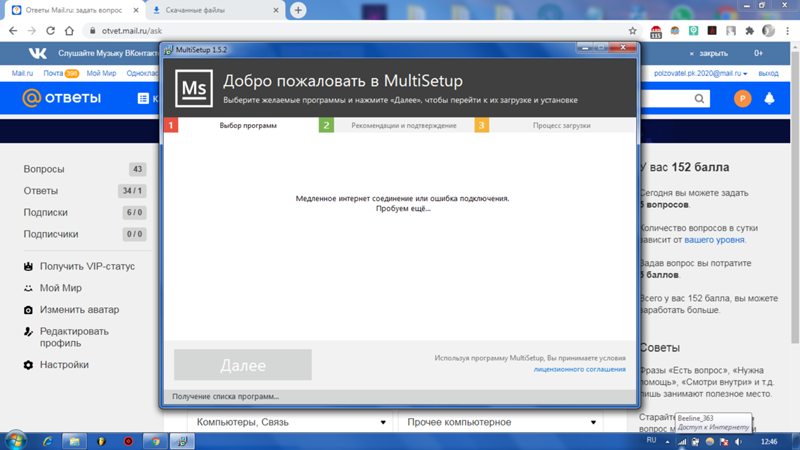The width and height of the screenshot is (800, 450).
Task: Open the black extension with red letter
Action: pos(712,31)
